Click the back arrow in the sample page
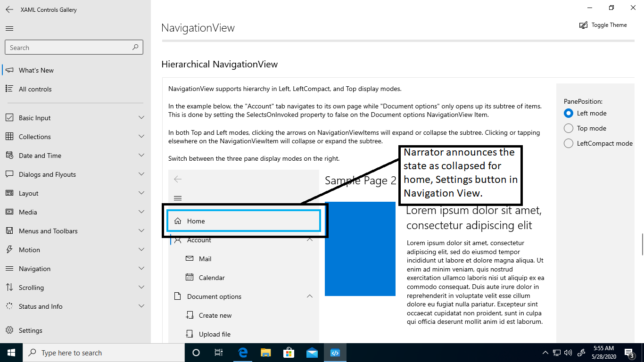Viewport: 644px width, 362px height. click(x=178, y=179)
